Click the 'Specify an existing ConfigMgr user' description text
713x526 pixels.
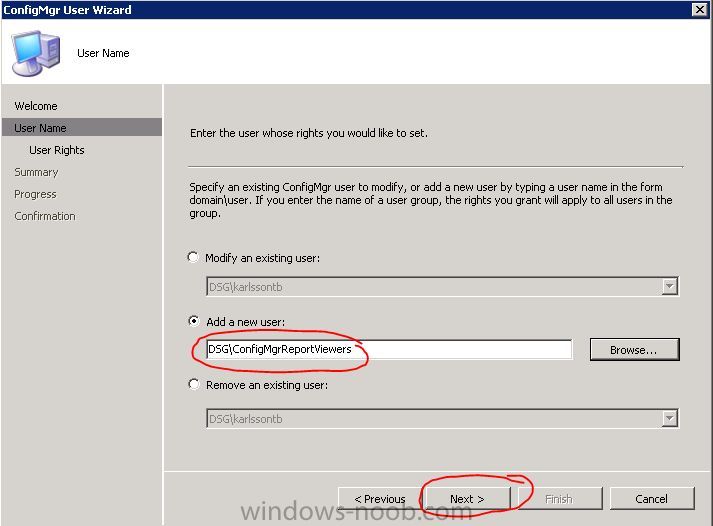pyautogui.click(x=431, y=200)
